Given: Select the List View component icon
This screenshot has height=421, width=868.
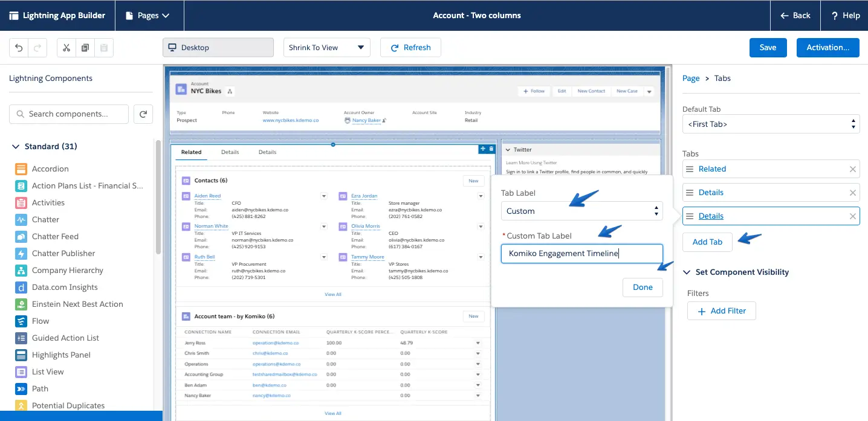Looking at the screenshot, I should [x=21, y=372].
